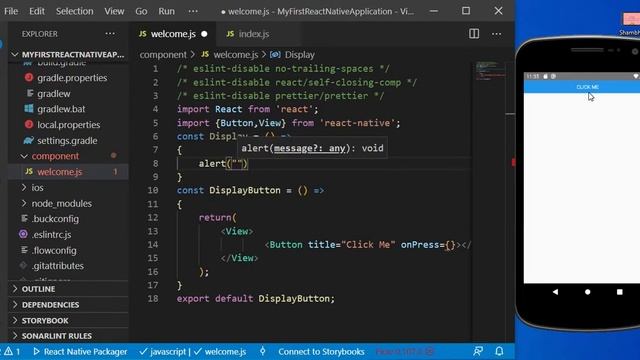Image resolution: width=640 pixels, height=360 pixels.
Task: Open the Edit menu
Action: click(x=37, y=11)
